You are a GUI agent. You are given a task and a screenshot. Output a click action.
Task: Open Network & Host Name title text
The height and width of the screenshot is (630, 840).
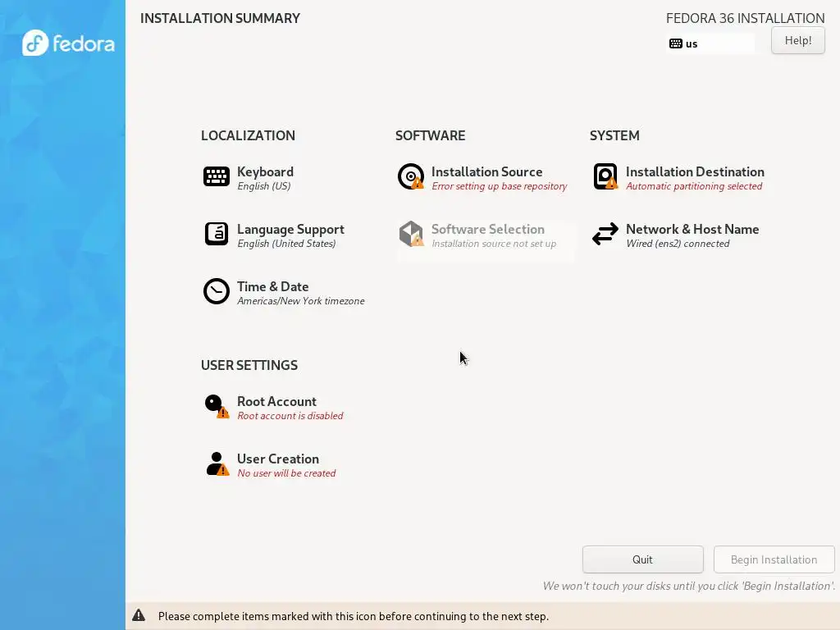tap(692, 230)
